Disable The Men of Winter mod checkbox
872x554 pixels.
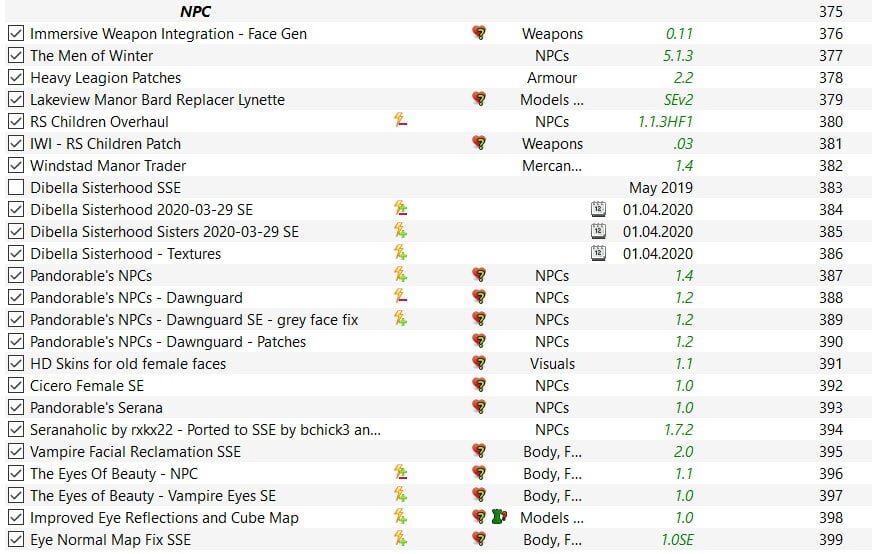[x=16, y=55]
